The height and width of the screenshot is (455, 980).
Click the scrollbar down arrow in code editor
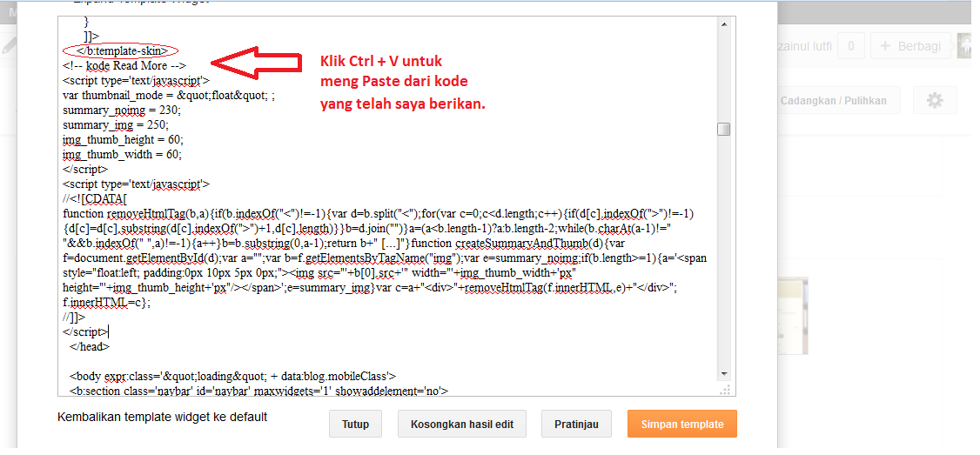coord(724,374)
